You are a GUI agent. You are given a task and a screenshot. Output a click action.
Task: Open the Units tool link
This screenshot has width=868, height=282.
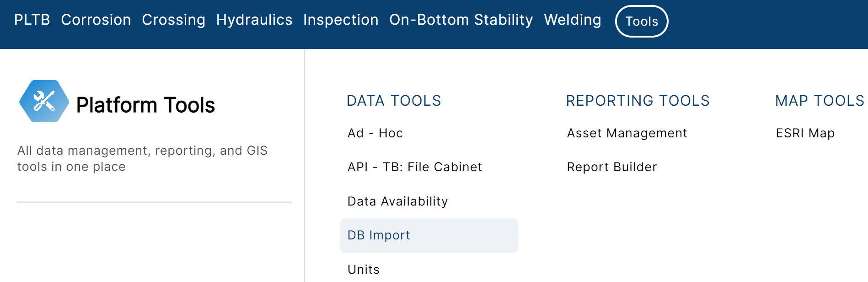click(x=364, y=270)
